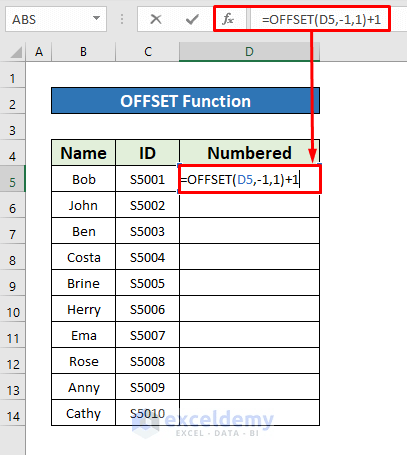This screenshot has height=455, width=407.
Task: Select the cell with Brine
Action: pyautogui.click(x=83, y=283)
